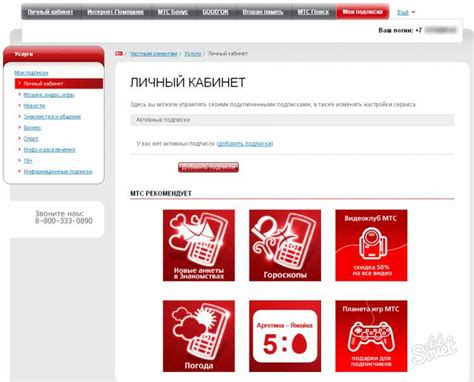Click the Личный кабинет breadcrumb text
Screen dimensions: 474x382
(x=228, y=54)
